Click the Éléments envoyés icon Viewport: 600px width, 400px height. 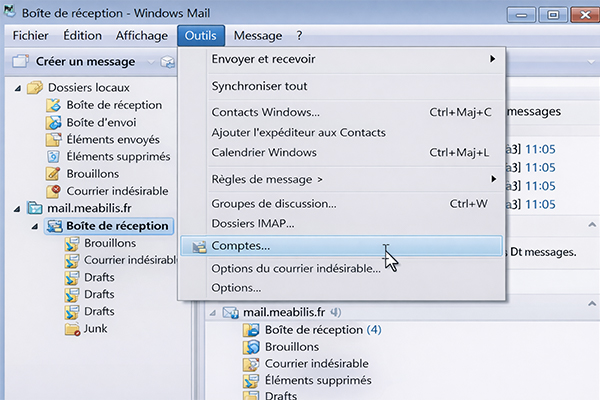tap(54, 140)
